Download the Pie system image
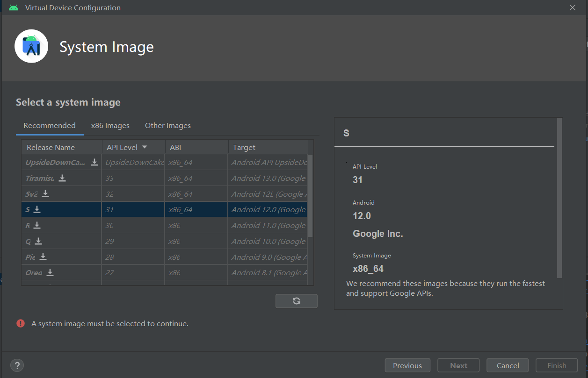The width and height of the screenshot is (588, 378). point(43,257)
